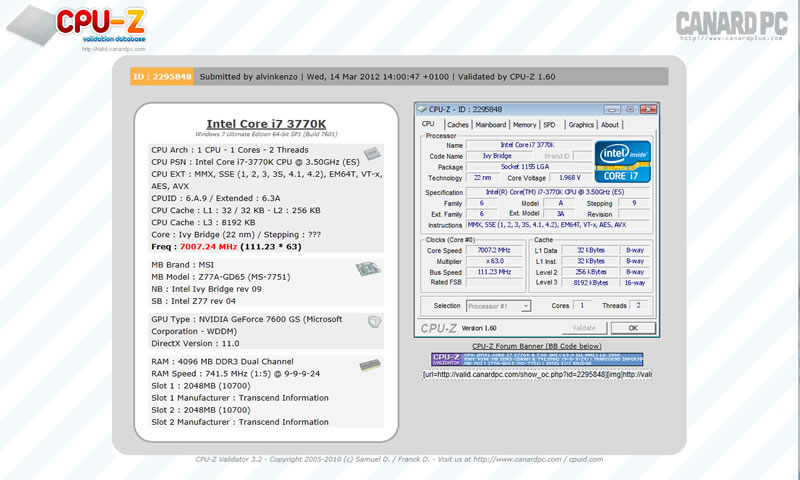Click the MB Model Z77A-GD65 line
Viewport: 800px width, 480px height.
coord(221,276)
